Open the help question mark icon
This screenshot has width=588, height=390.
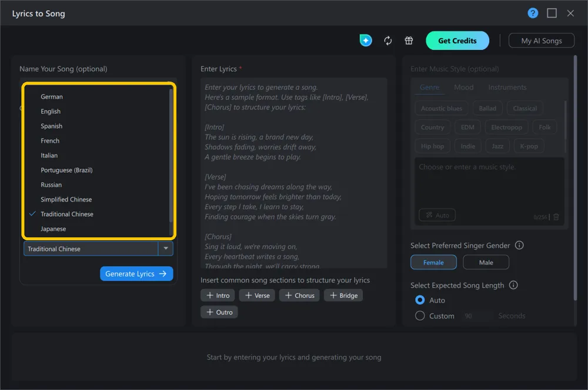(x=533, y=13)
